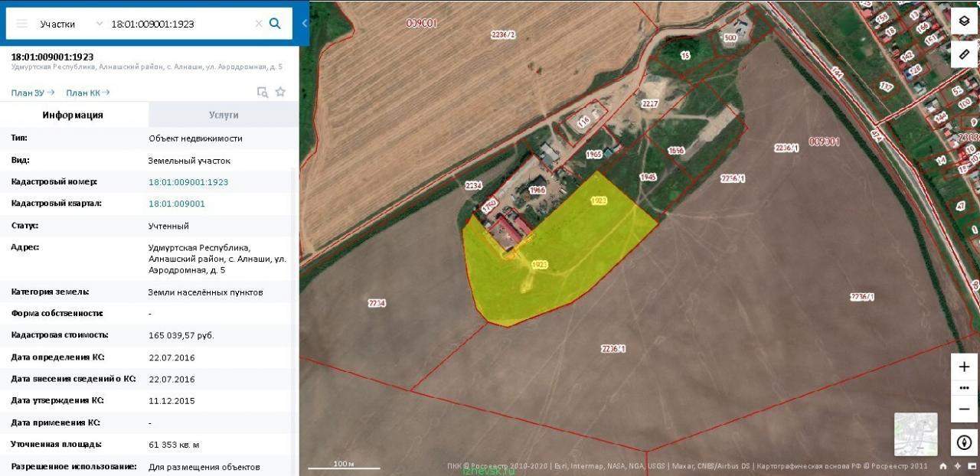Click the find-on-map icon beside star
This screenshot has width=980, height=476.
coord(263,93)
